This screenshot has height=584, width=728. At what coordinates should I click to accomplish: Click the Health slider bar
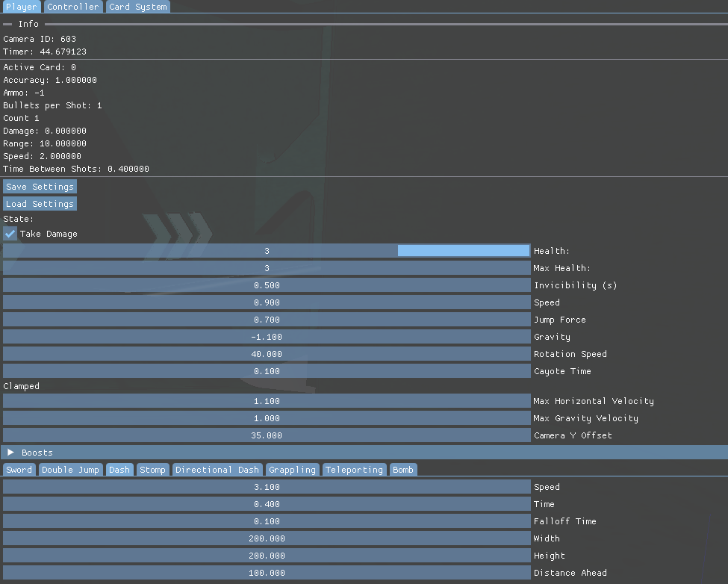pos(267,251)
